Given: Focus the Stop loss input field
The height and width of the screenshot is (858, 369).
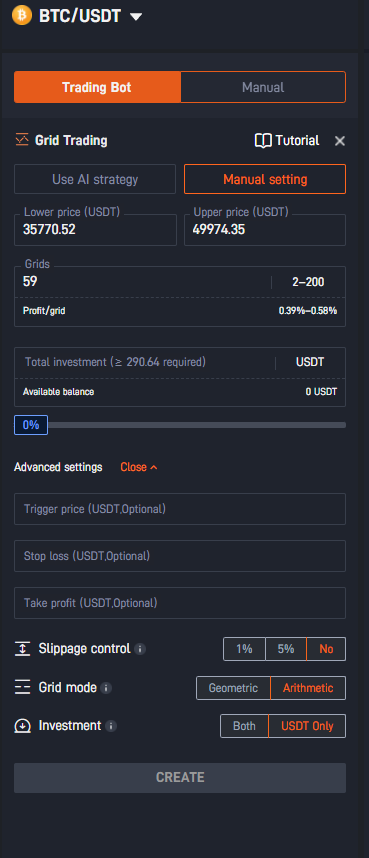Looking at the screenshot, I should click(180, 556).
